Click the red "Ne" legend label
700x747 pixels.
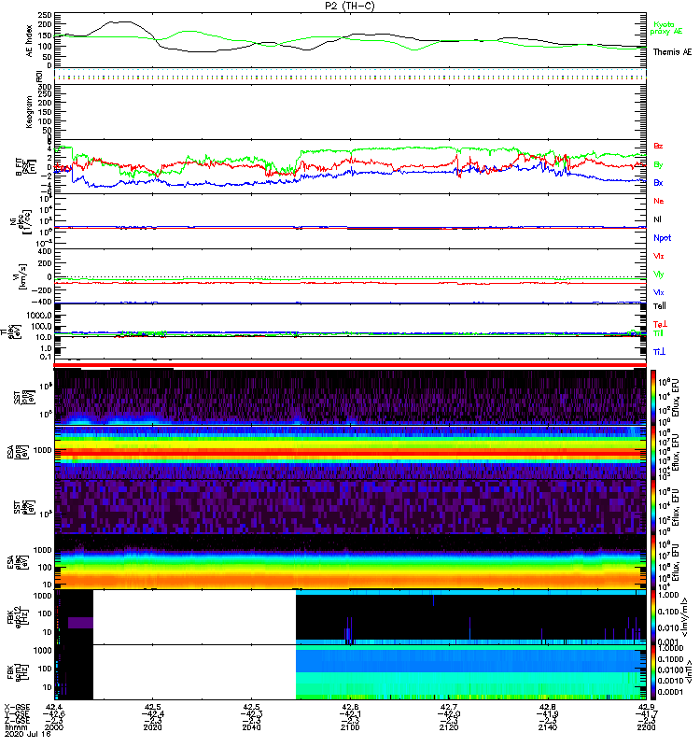pyautogui.click(x=659, y=201)
